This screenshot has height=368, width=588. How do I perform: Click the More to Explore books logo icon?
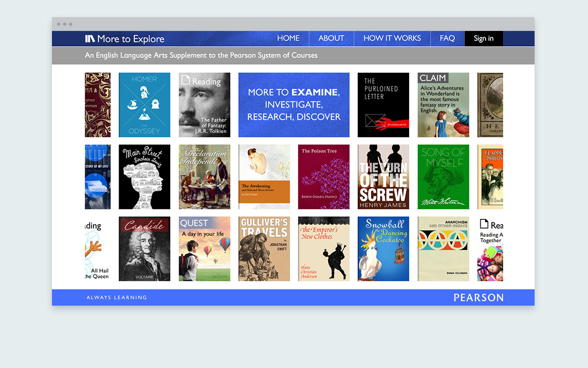90,39
